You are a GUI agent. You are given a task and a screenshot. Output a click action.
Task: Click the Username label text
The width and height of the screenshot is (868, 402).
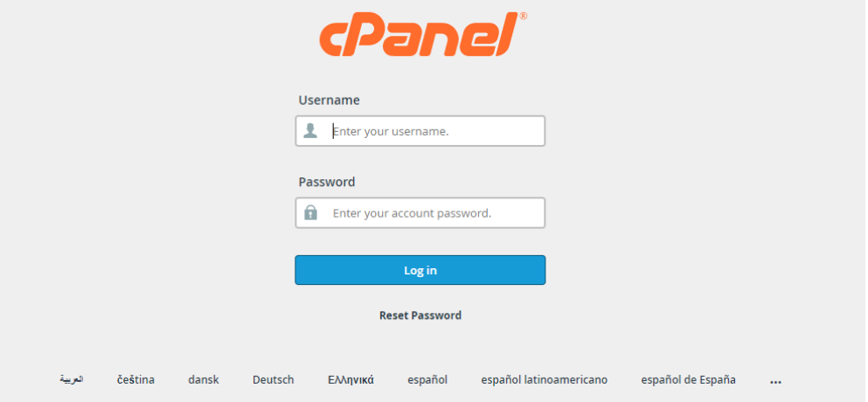pyautogui.click(x=329, y=100)
